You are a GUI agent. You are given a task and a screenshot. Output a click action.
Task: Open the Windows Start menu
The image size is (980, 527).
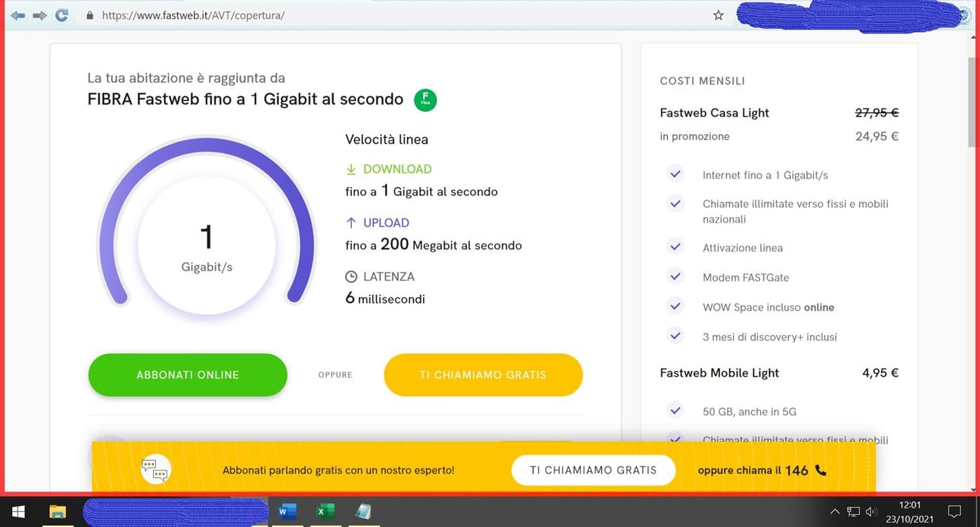18,512
